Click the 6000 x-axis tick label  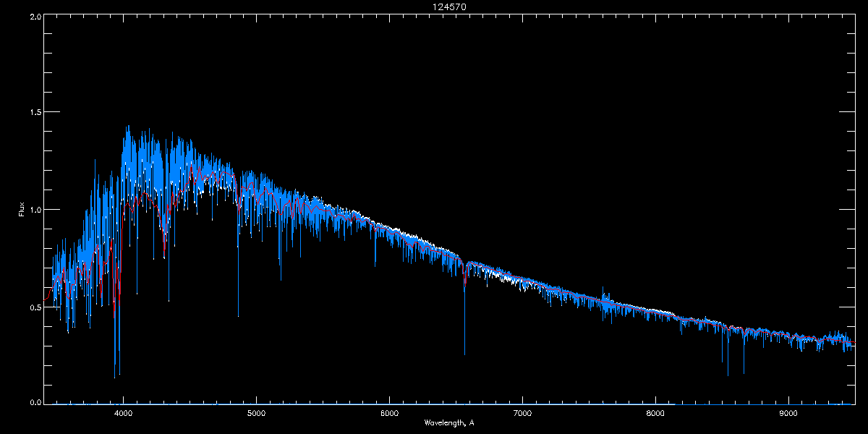point(390,413)
